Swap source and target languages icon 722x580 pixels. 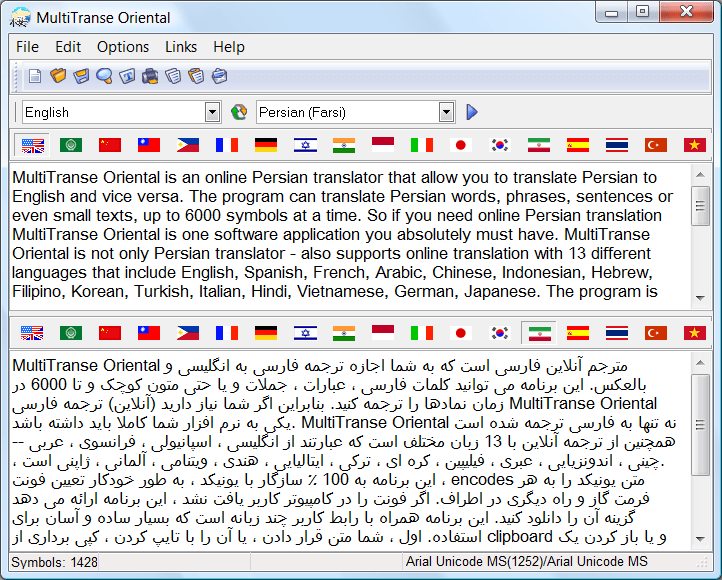tap(239, 112)
